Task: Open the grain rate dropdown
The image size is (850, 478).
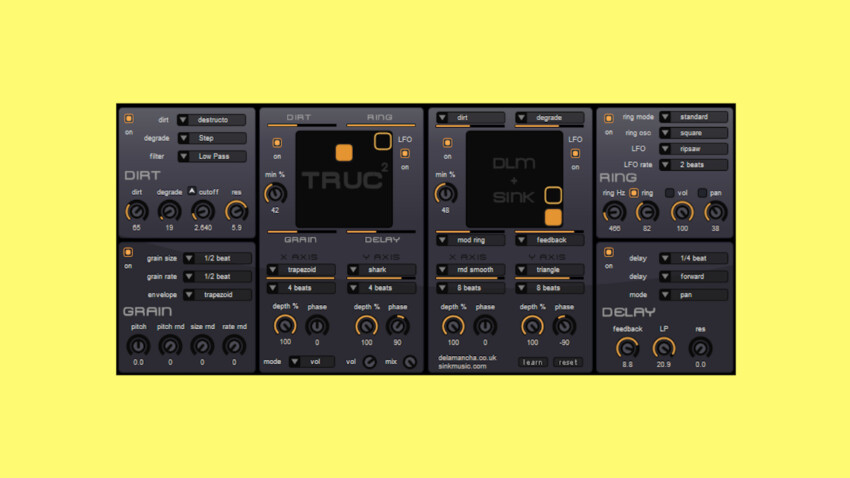Action: point(217,276)
